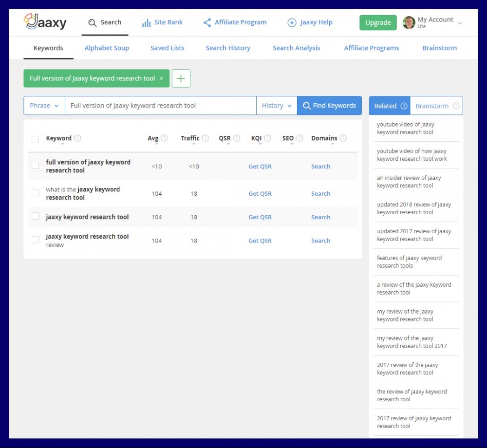Click Get QSR for 'jaaxy keyword research tool review'
The width and height of the screenshot is (487, 448).
pyautogui.click(x=260, y=241)
